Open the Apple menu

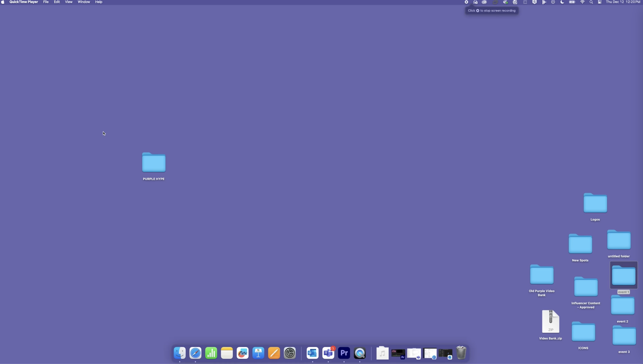click(3, 2)
